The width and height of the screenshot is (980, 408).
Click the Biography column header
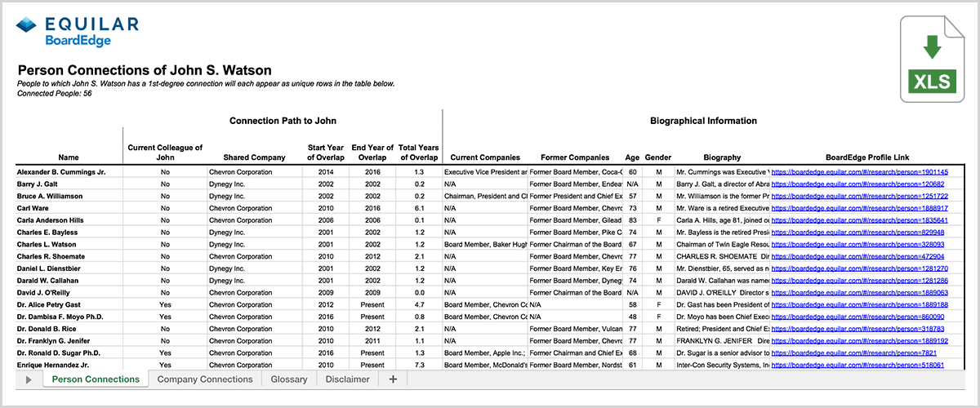point(722,157)
